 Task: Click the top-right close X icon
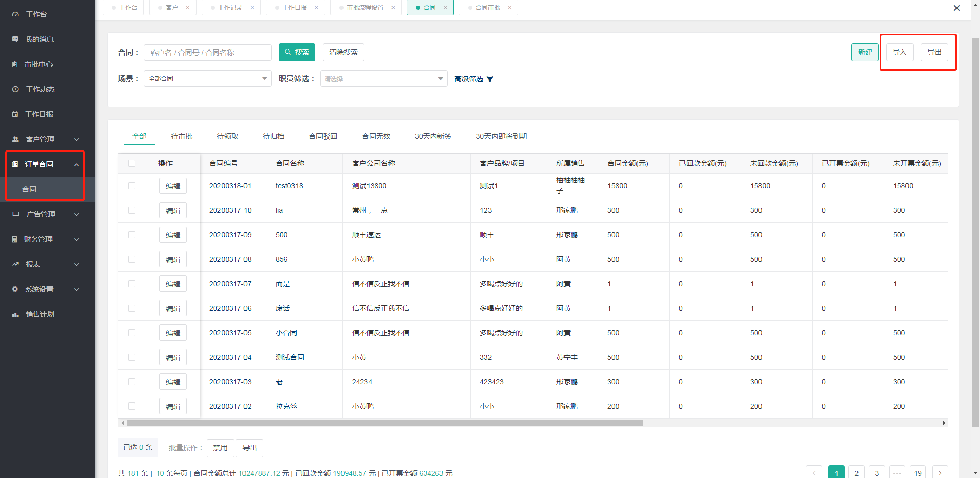tap(957, 8)
